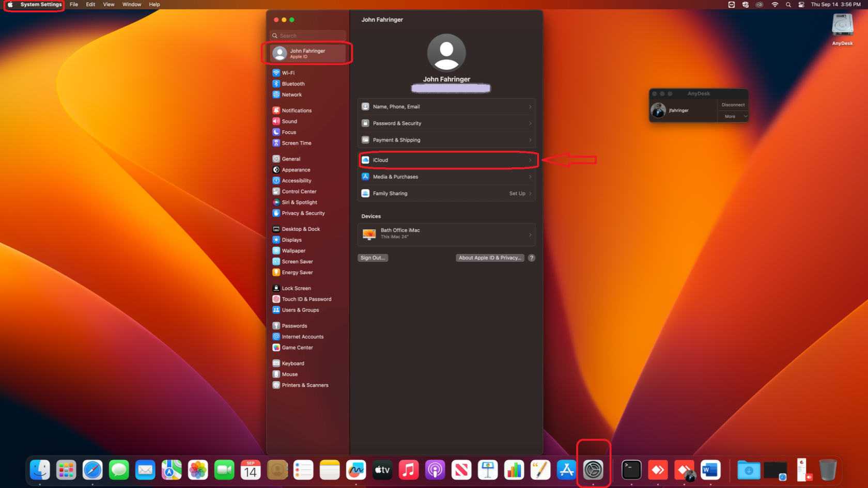This screenshot has width=868, height=488.
Task: Open Microsoft Word from the Dock
Action: (x=710, y=470)
